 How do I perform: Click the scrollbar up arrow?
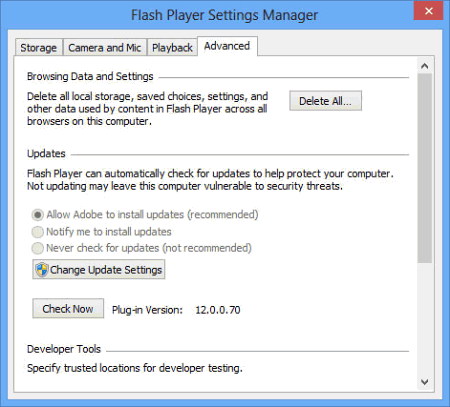424,66
